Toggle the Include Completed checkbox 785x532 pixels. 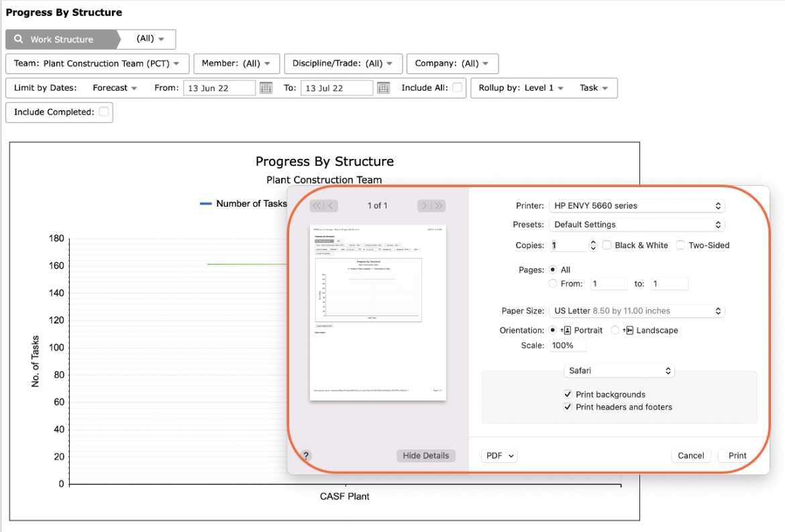103,111
